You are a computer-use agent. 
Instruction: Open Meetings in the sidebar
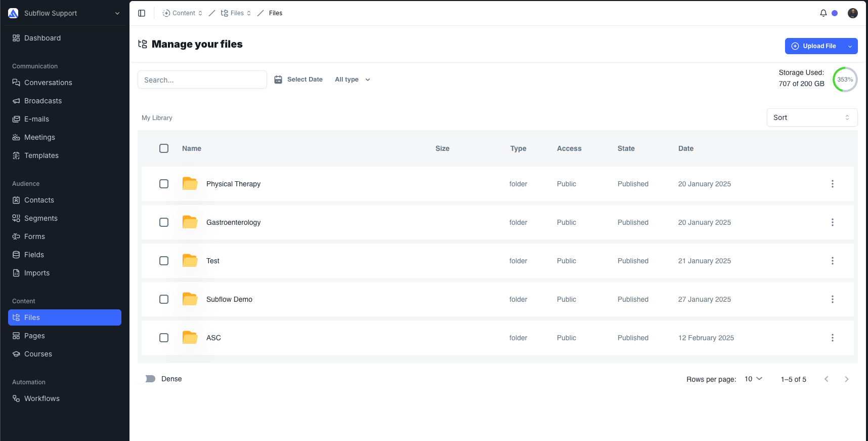click(x=65, y=137)
